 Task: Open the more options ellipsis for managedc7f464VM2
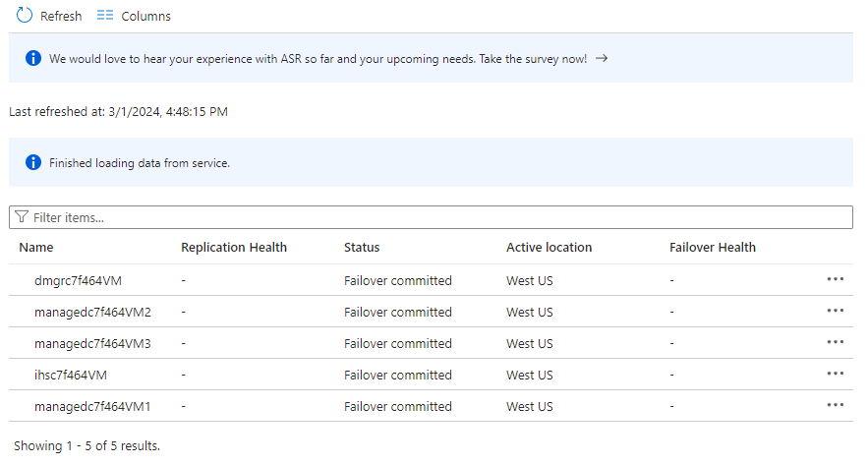coord(836,311)
